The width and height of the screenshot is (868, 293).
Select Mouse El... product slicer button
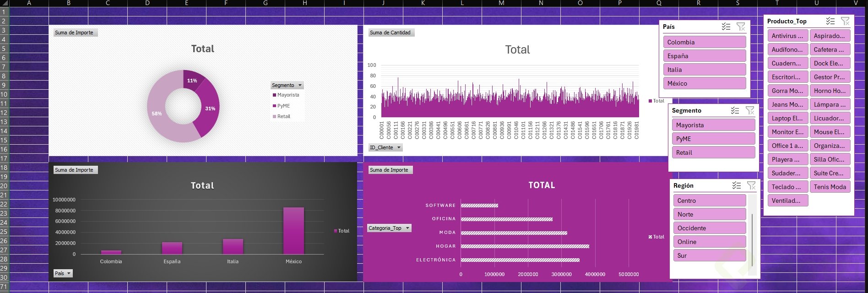point(830,132)
